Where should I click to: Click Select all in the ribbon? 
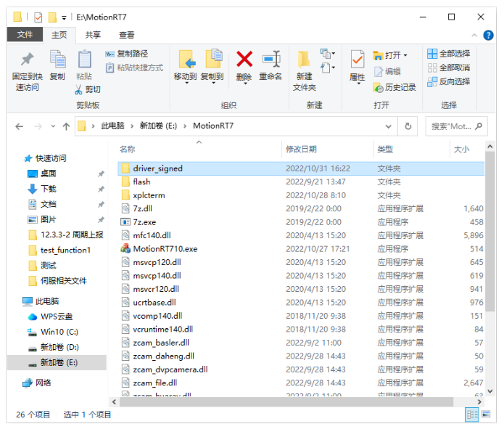[x=448, y=54]
